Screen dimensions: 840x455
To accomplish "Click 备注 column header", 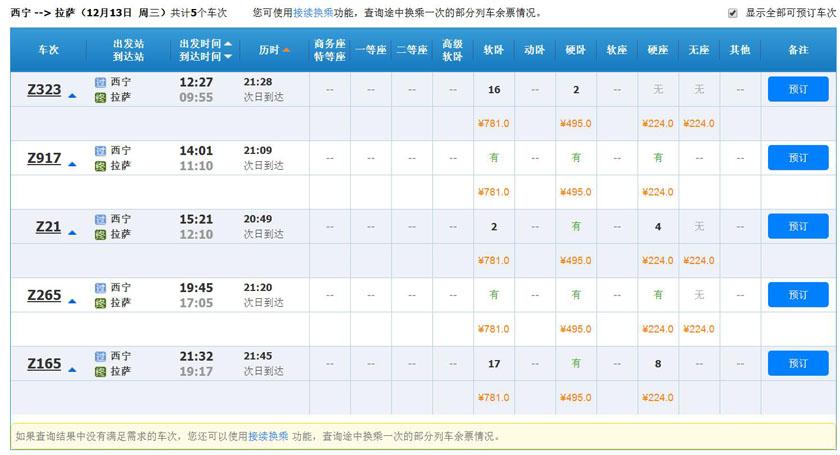I will (x=798, y=50).
